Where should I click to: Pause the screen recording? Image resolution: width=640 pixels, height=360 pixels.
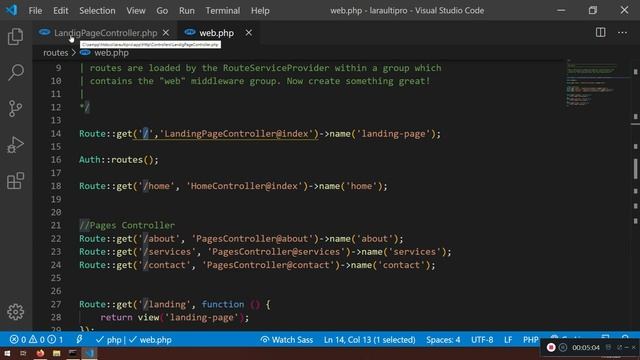563,347
